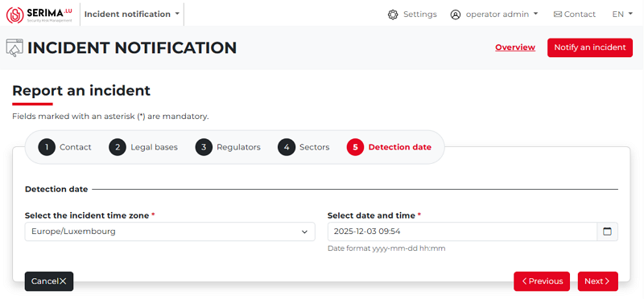The height and width of the screenshot is (299, 644).
Task: Select step 5 Detection date
Action: coord(389,147)
